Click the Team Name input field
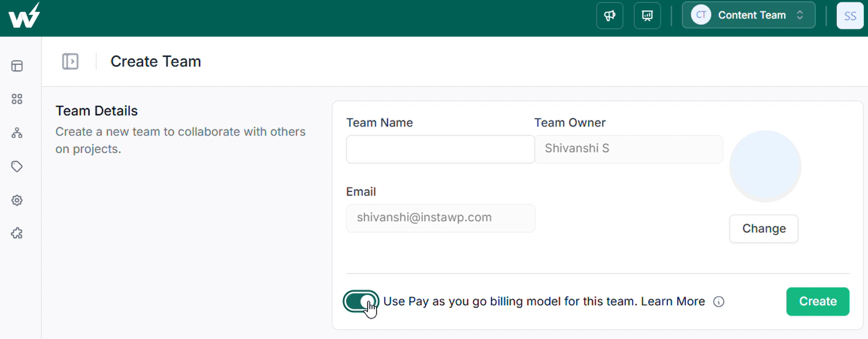 [440, 149]
